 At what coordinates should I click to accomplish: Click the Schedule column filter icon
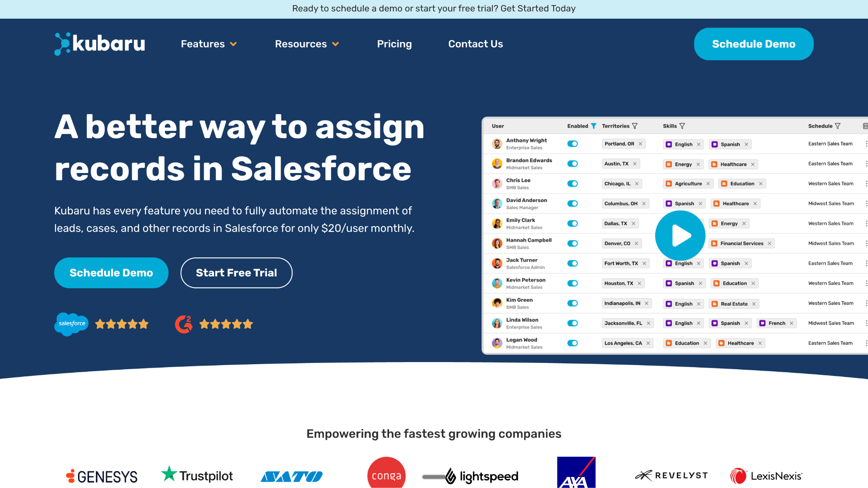click(837, 126)
